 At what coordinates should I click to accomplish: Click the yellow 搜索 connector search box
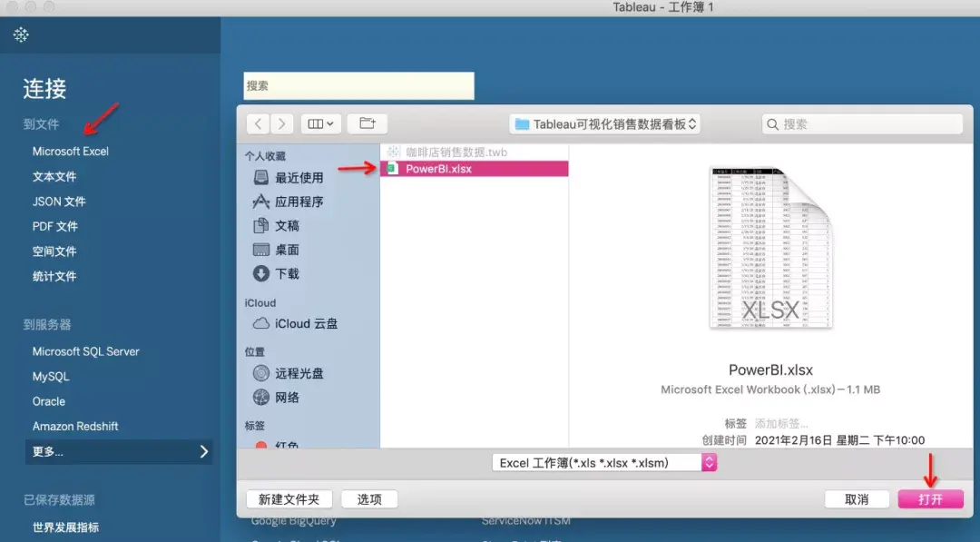[358, 85]
